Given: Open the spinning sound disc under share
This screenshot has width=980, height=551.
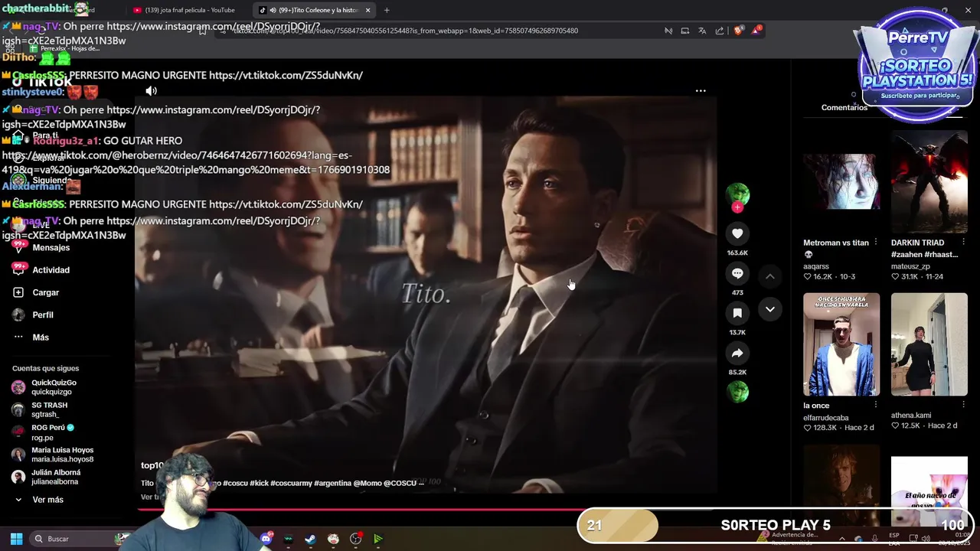Looking at the screenshot, I should point(737,392).
